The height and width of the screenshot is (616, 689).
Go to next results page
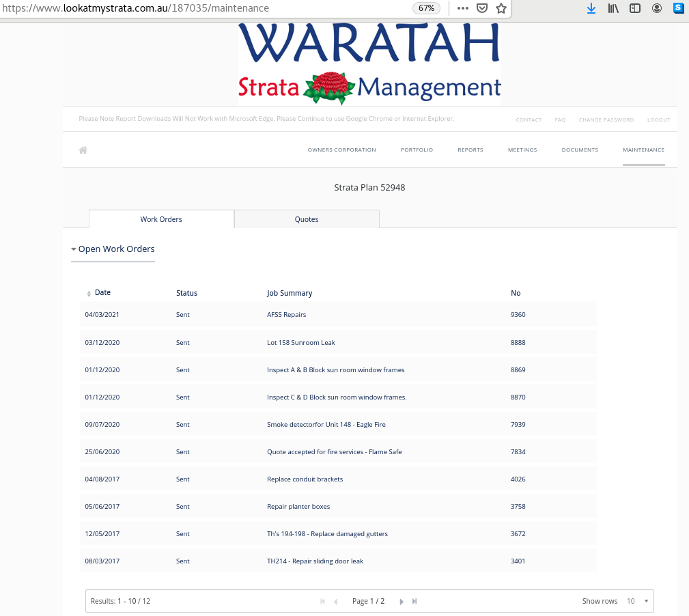pyautogui.click(x=402, y=602)
